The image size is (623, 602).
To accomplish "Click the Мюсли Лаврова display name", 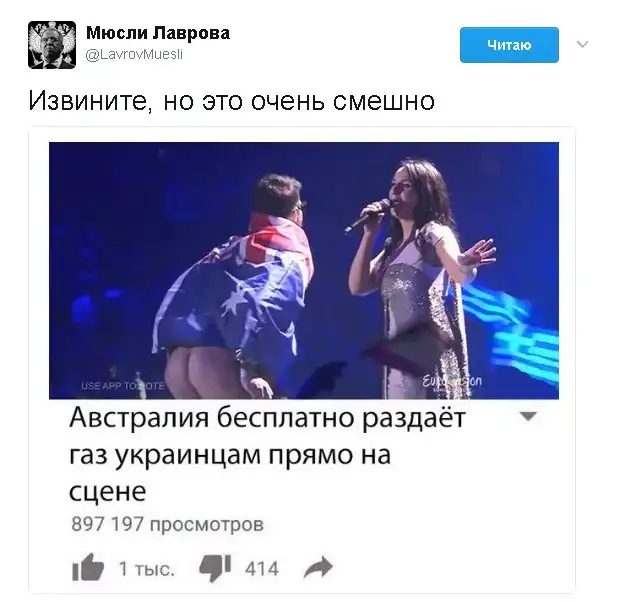I will click(158, 33).
